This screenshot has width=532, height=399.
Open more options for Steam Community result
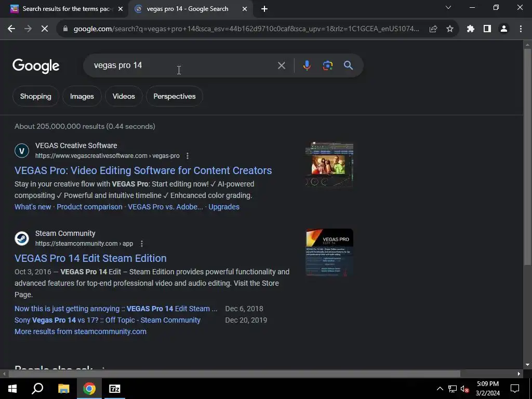[x=142, y=244]
